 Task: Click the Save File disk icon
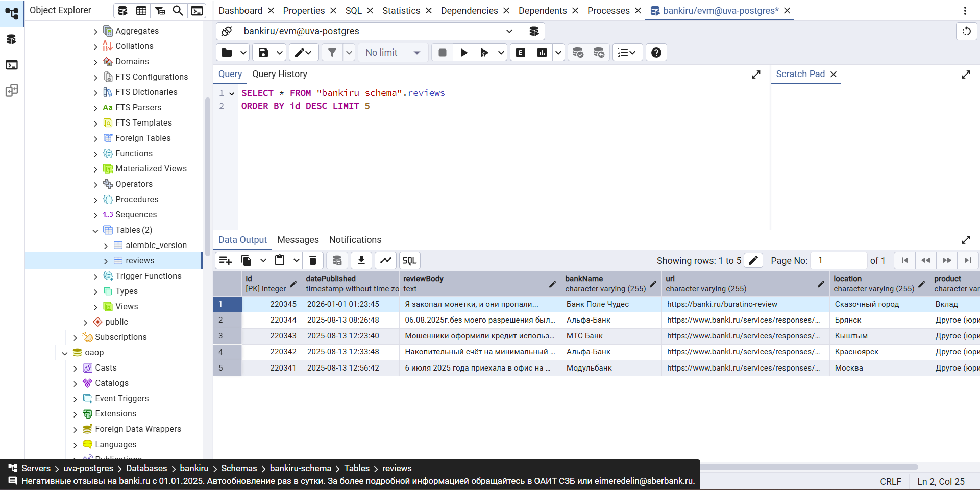(263, 53)
